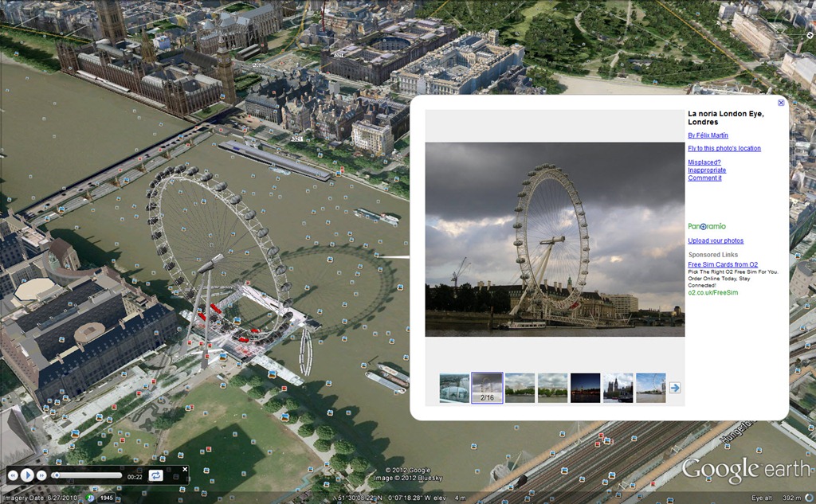816x504 pixels.
Task: Click the tour fast-forward button
Action: coord(41,475)
